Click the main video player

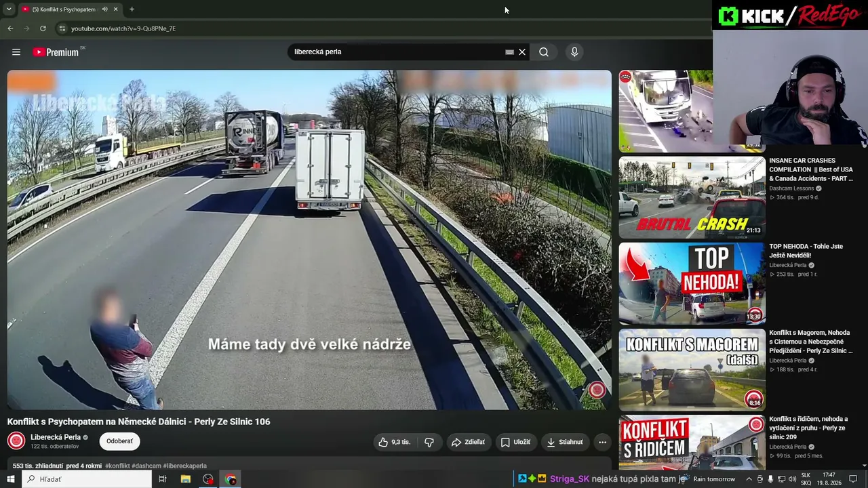coord(309,240)
